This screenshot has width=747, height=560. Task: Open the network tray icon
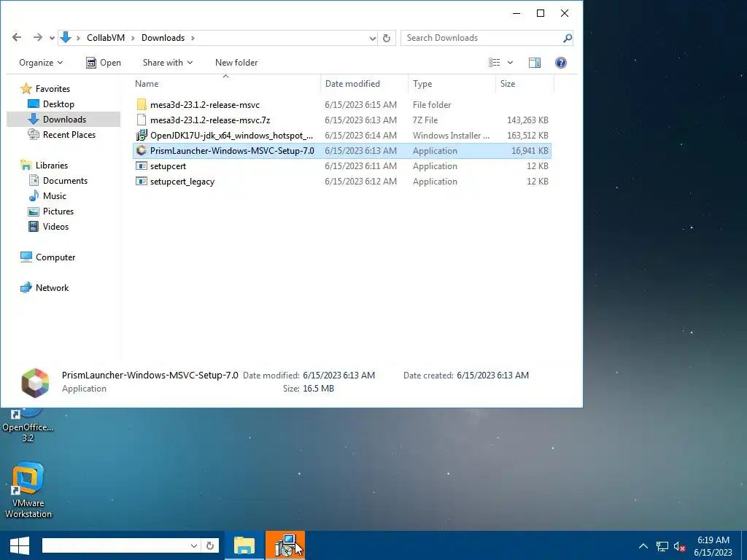(662, 547)
